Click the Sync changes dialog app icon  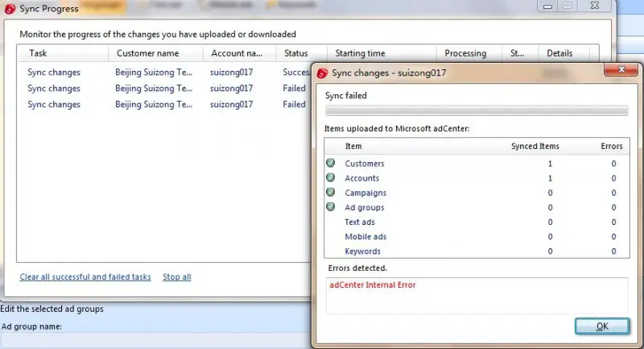click(x=323, y=73)
